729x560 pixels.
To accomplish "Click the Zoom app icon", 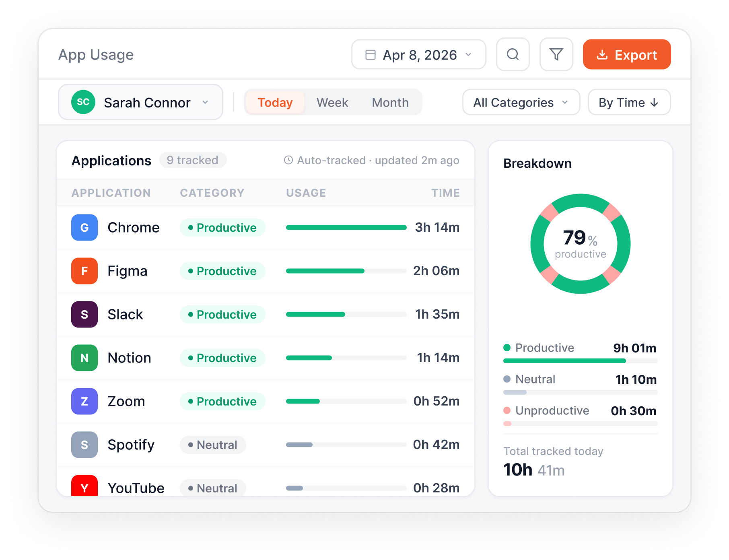I will tap(84, 401).
